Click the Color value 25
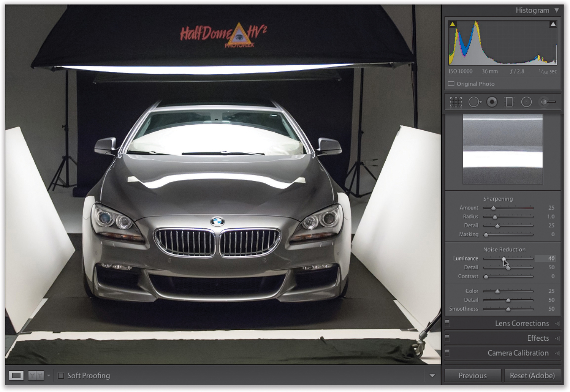Screen dimensions: 570x392 [x=551, y=291]
